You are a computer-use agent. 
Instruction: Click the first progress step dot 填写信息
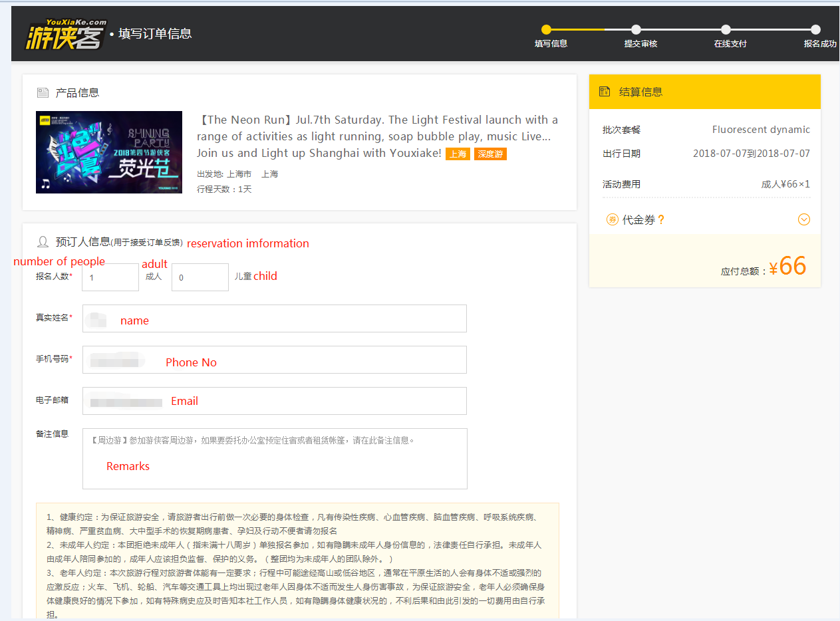point(546,29)
